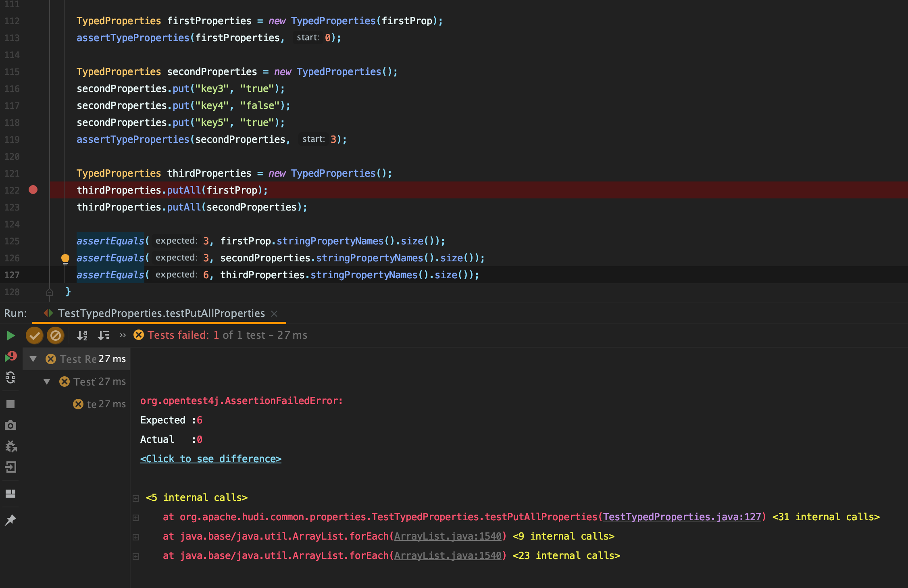This screenshot has height=588, width=908.
Task: Click Toggle auto-test rerun icon
Action: 11,378
